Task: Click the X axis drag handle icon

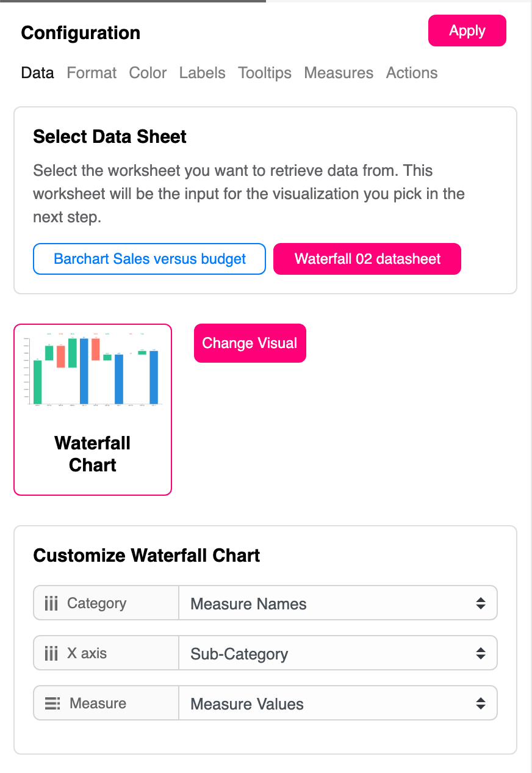Action: [51, 654]
